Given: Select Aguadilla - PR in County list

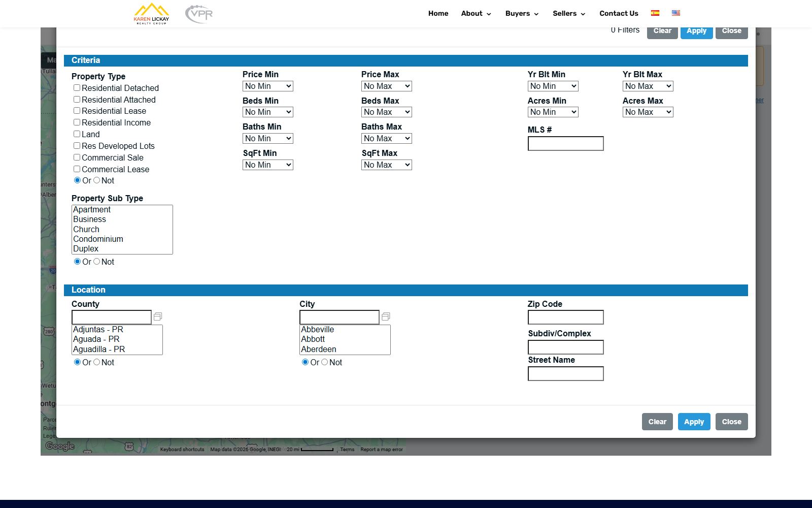Looking at the screenshot, I should tap(117, 350).
